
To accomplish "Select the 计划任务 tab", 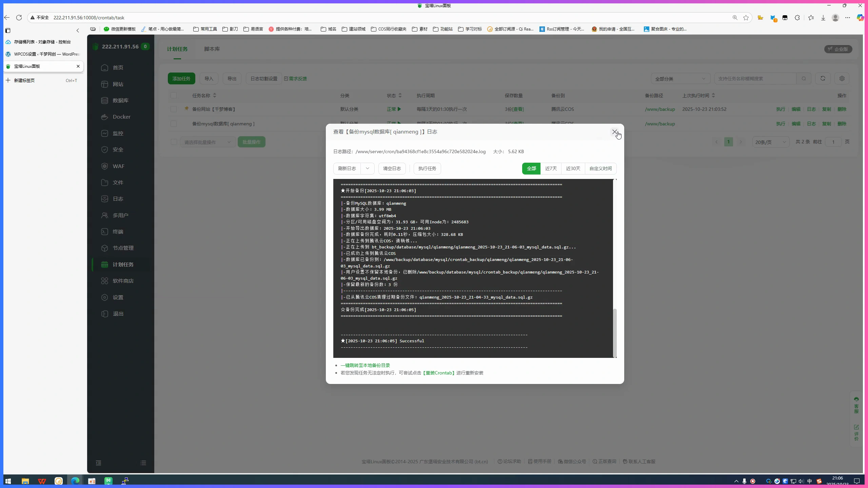I will (x=177, y=49).
